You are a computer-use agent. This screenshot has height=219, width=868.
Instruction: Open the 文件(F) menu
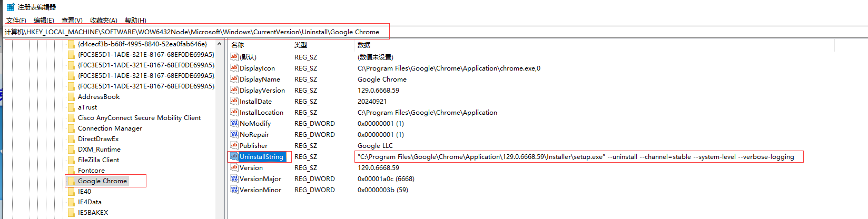tap(16, 20)
